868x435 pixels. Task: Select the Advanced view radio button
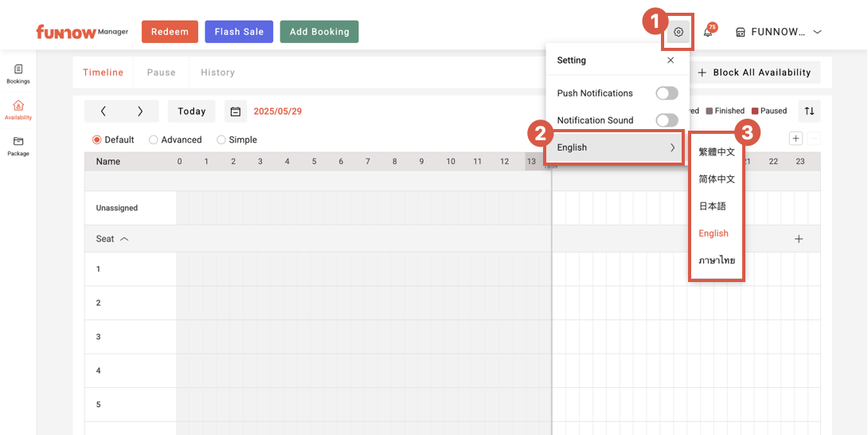pyautogui.click(x=154, y=140)
